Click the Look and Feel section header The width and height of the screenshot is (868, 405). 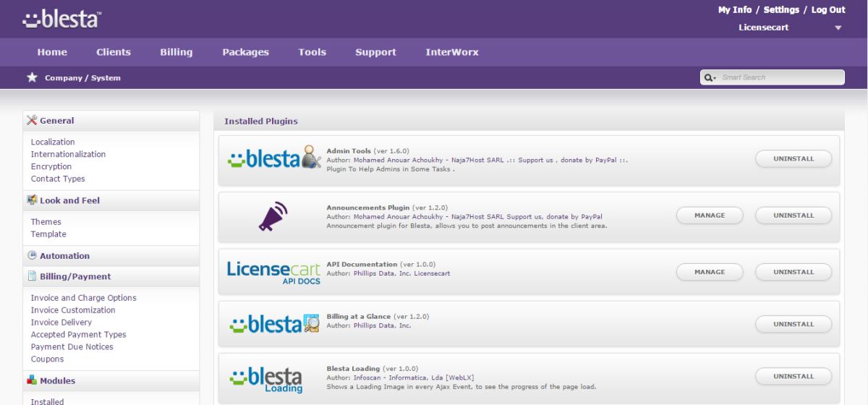coord(111,200)
